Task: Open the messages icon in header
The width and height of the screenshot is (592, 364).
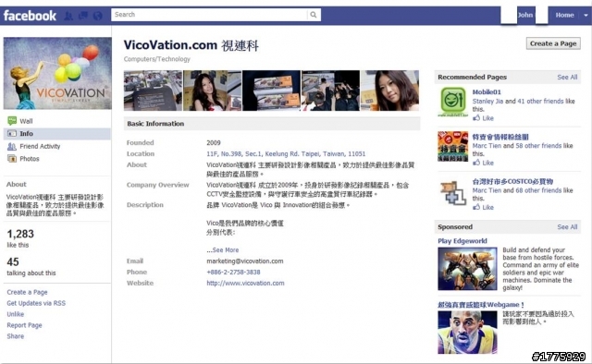Action: click(x=83, y=16)
